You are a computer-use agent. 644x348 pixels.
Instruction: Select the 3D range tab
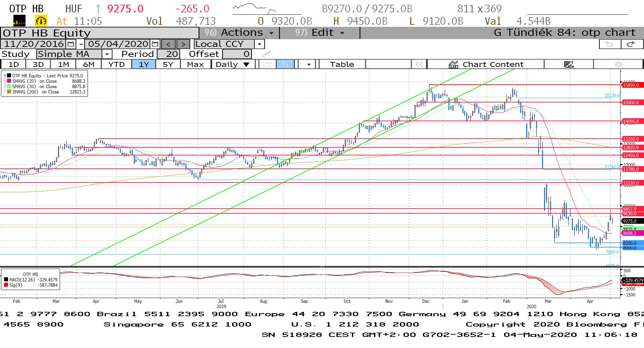[38, 64]
